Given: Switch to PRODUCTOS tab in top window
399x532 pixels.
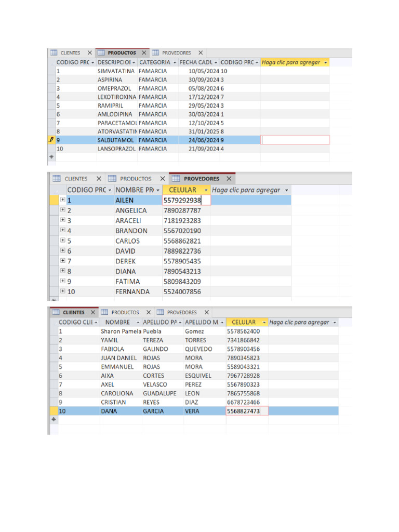Looking at the screenshot, I should tap(122, 53).
